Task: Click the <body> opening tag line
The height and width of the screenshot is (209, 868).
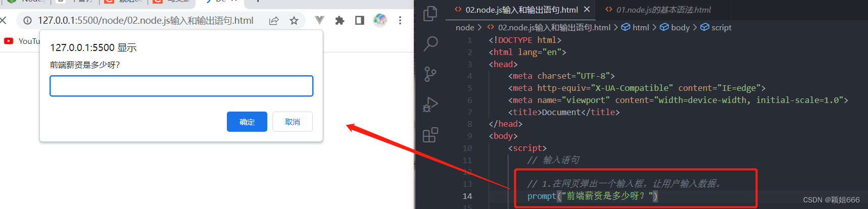Action: 503,136
